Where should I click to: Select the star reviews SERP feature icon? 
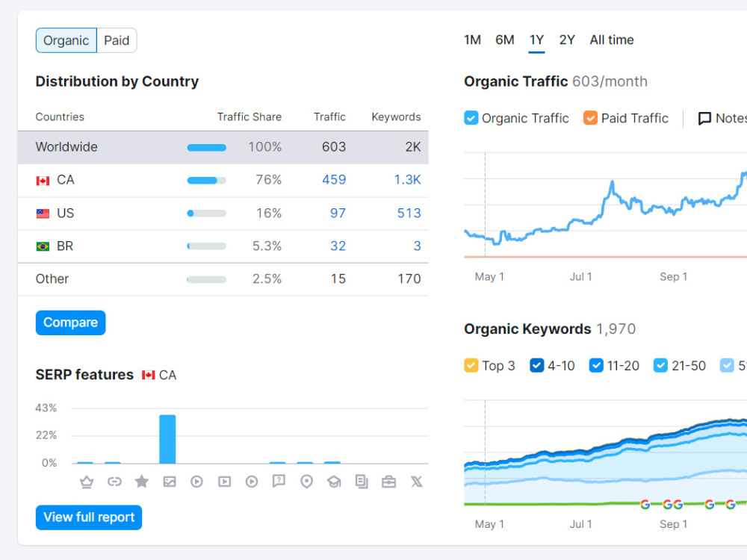pos(141,482)
